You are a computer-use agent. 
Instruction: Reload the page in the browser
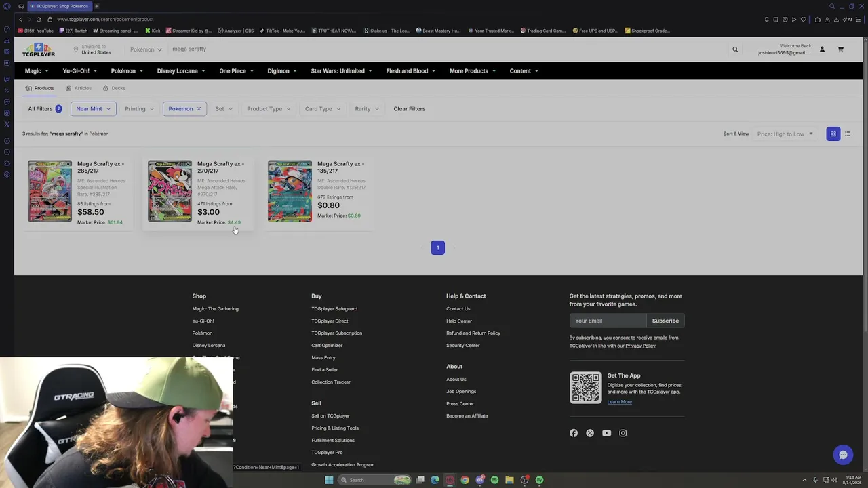(x=39, y=19)
